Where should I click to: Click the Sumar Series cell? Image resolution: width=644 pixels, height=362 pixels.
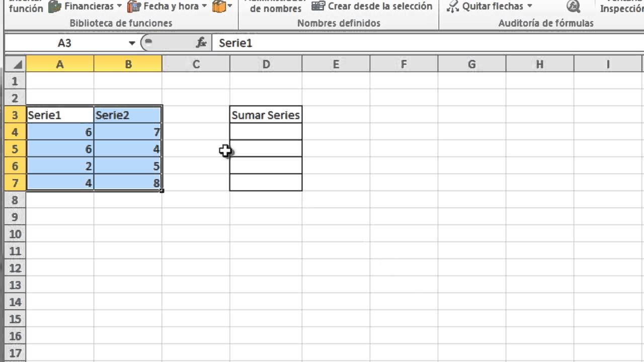tap(266, 115)
